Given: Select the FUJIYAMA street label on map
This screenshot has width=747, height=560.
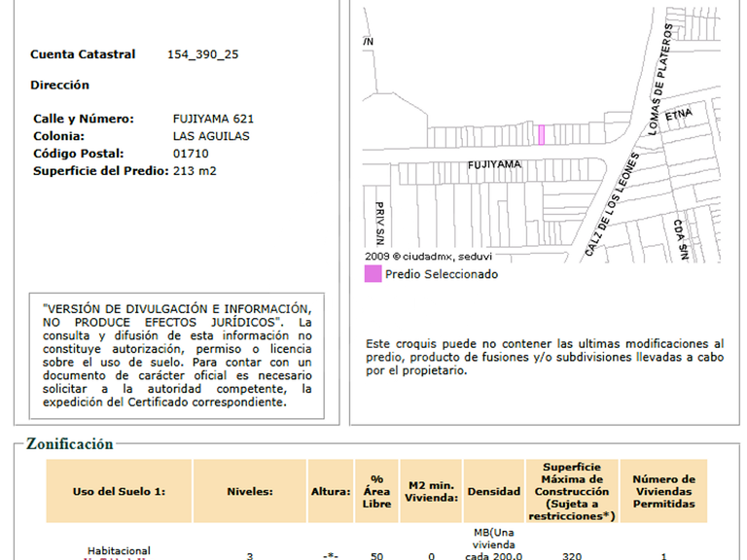Looking at the screenshot, I should pyautogui.click(x=494, y=164).
